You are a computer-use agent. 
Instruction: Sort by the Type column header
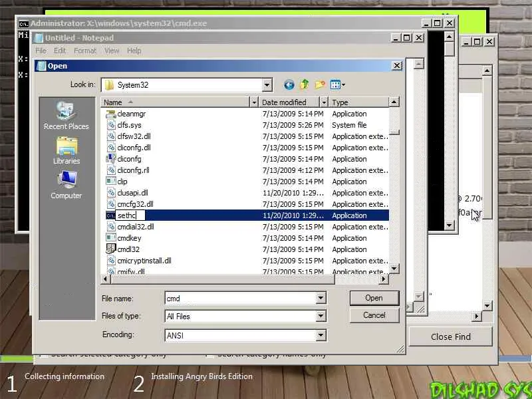(359, 102)
